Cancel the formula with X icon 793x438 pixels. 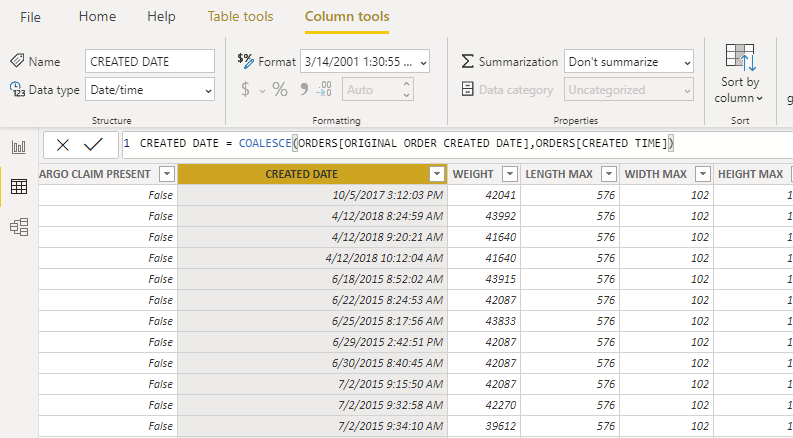point(63,145)
